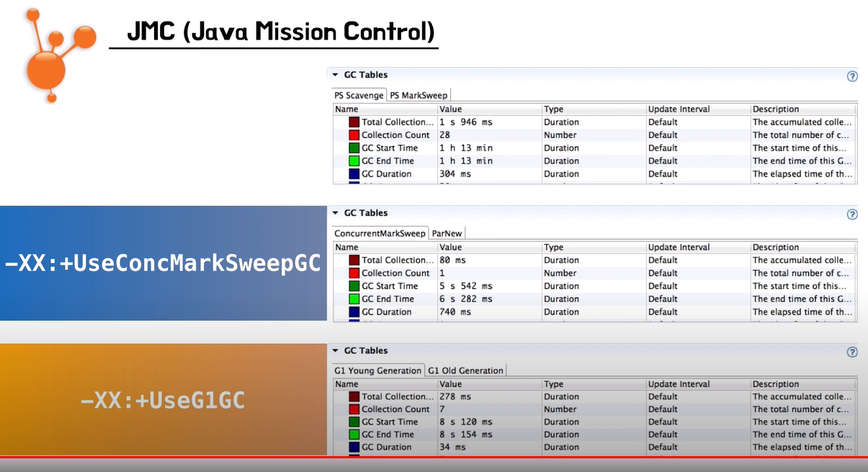The image size is (868, 472).
Task: Click the dark red Total Collection swatch in PS Scavenge table
Action: tap(354, 123)
